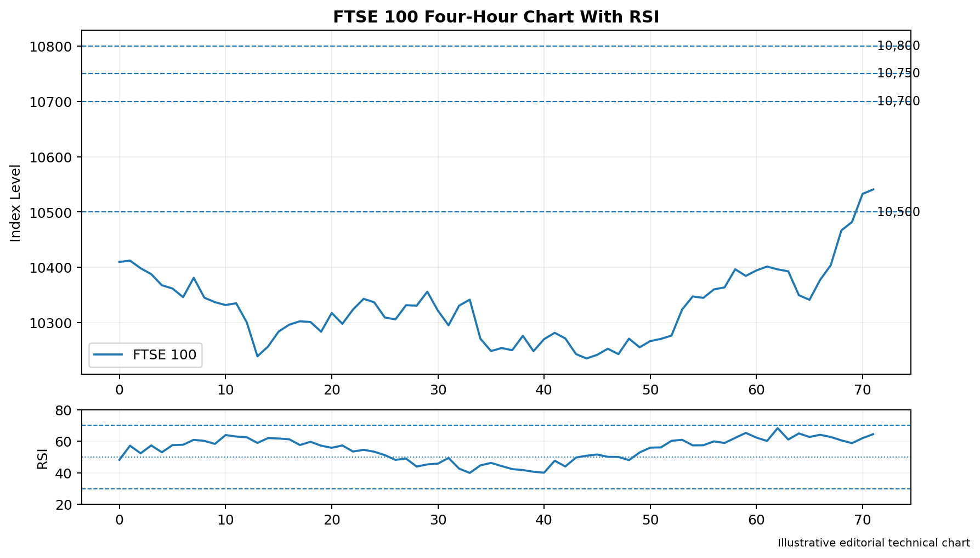Click x-axis tick 70 under the index chart
The height and width of the screenshot is (558, 980).
862,390
